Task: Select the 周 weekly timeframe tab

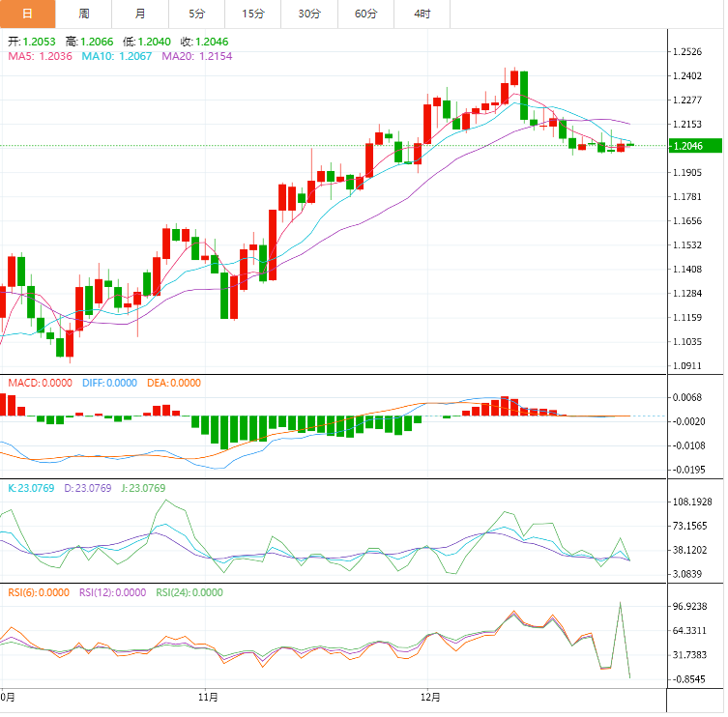Action: click(84, 14)
